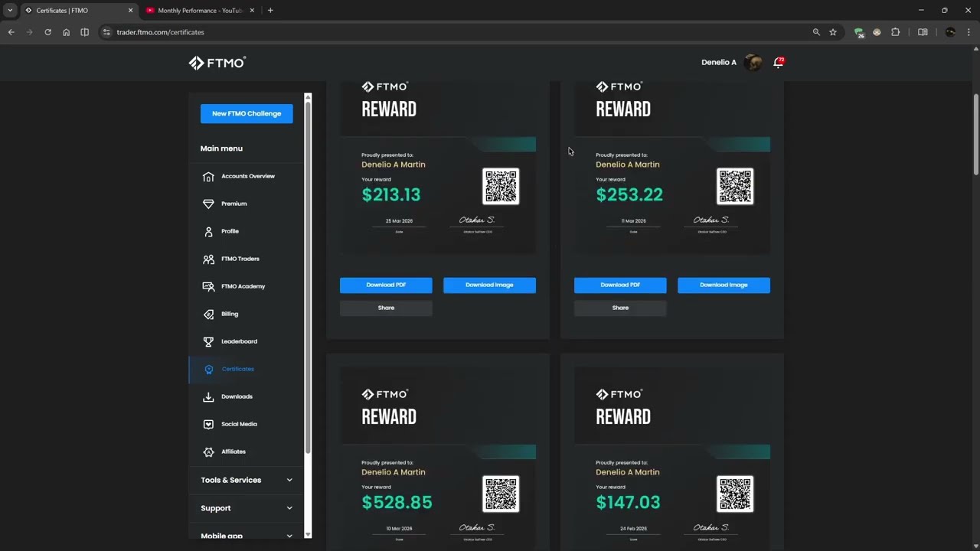This screenshot has height=551, width=980.
Task: Click the "Main menu" sidebar heading
Action: click(x=221, y=148)
